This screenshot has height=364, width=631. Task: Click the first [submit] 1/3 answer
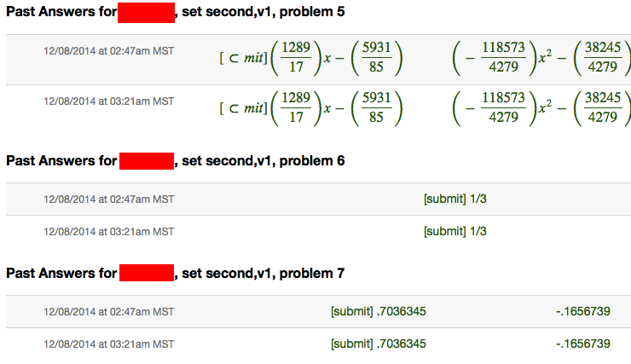(x=455, y=199)
